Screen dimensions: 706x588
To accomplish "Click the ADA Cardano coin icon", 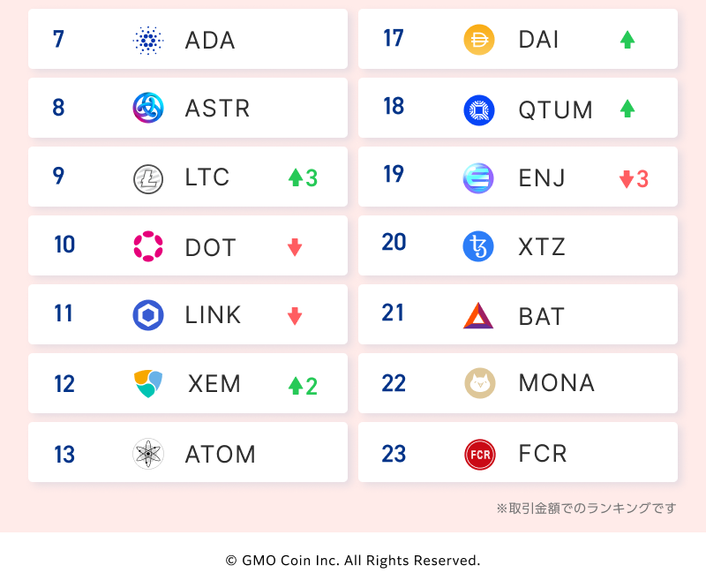I will pyautogui.click(x=148, y=41).
